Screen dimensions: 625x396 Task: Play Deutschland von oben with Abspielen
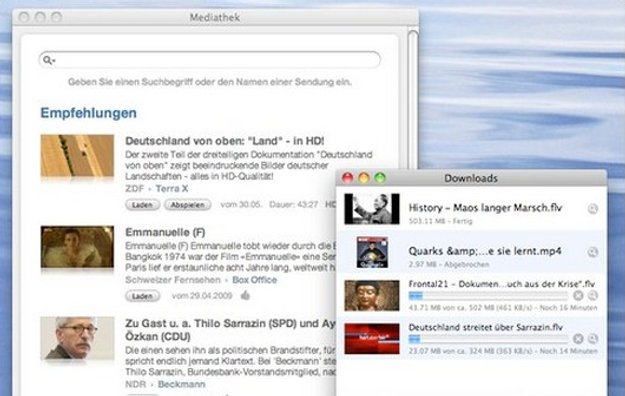pyautogui.click(x=188, y=205)
